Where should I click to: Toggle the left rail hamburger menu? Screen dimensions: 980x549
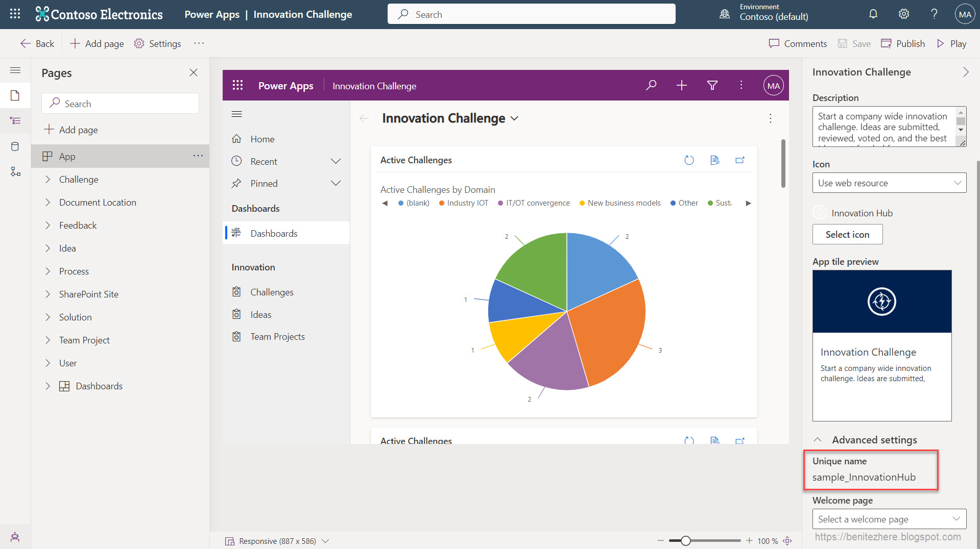(15, 70)
